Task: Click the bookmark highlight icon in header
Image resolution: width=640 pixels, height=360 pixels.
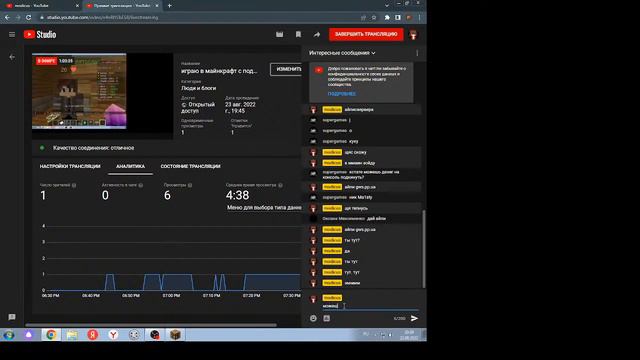Action: click(x=298, y=35)
